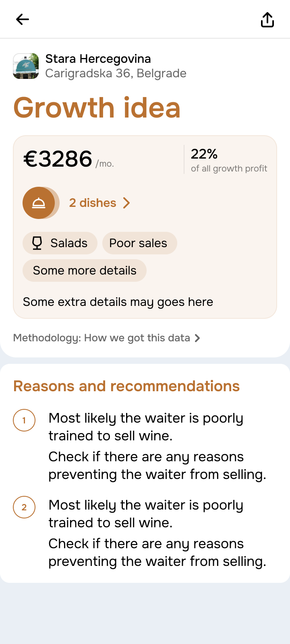The height and width of the screenshot is (644, 290).
Task: Tap the chevron after the Methodology link
Action: (197, 338)
